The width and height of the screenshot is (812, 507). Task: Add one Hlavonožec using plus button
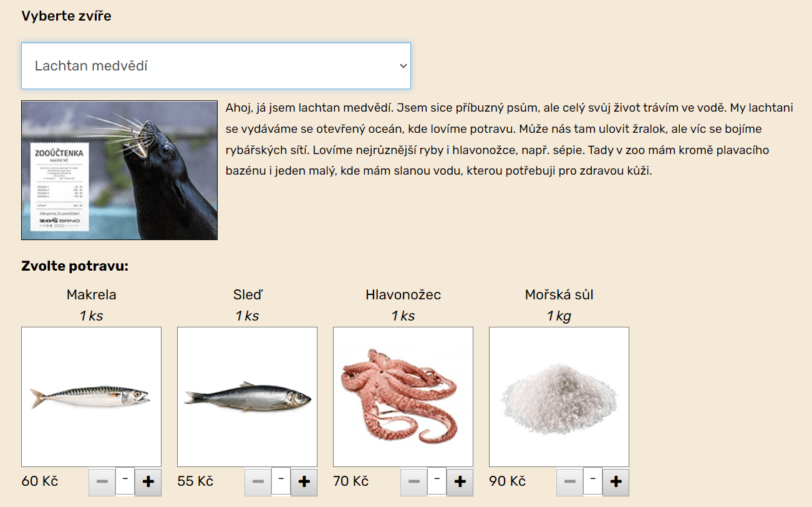click(x=460, y=482)
